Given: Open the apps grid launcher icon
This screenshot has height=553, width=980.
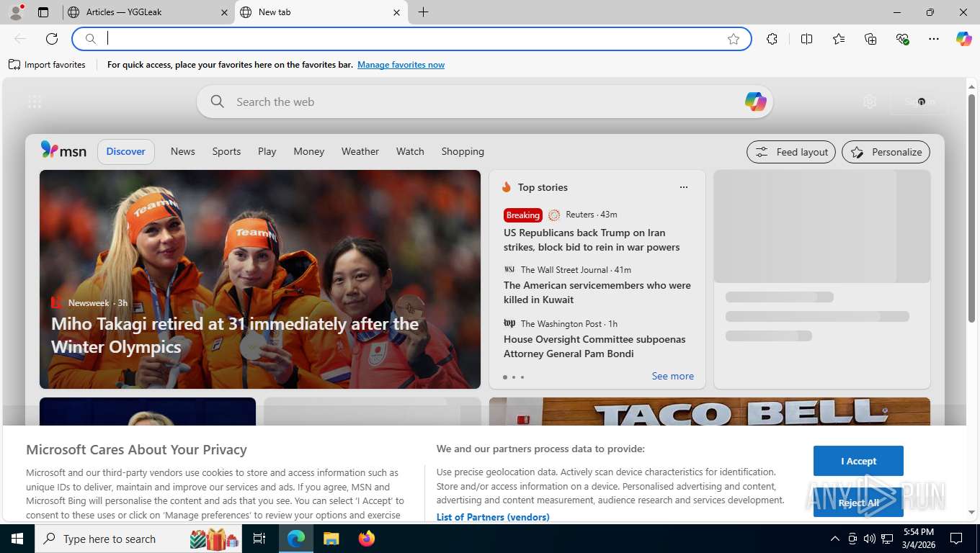Looking at the screenshot, I should point(35,102).
